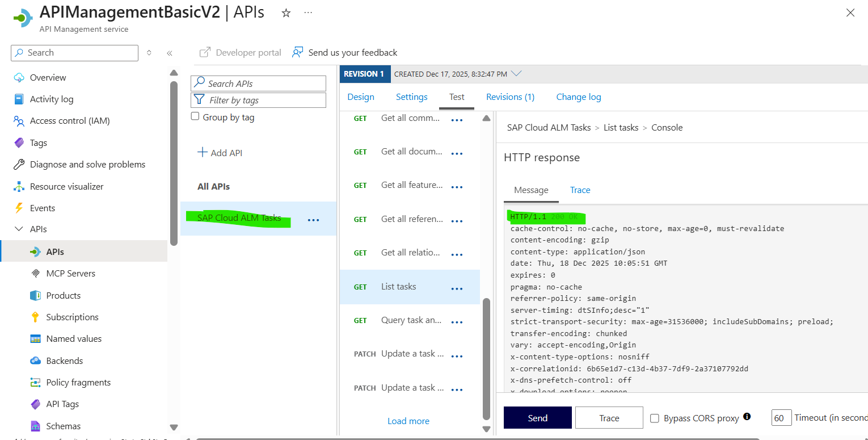Click the Trace button next to Send
The image size is (868, 440).
[x=609, y=418]
